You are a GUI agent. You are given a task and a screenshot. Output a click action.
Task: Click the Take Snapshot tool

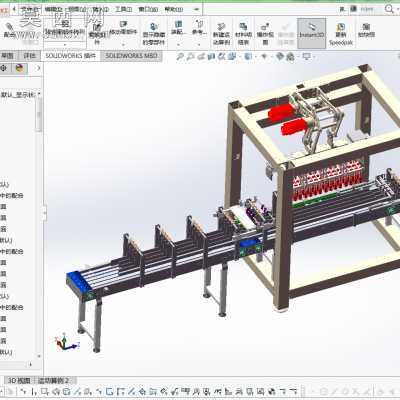[366, 30]
